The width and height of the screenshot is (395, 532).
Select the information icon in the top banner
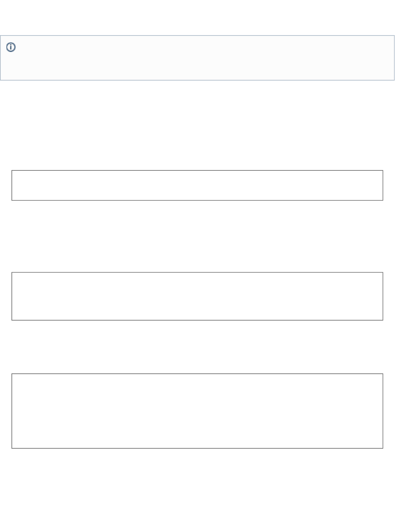11,47
